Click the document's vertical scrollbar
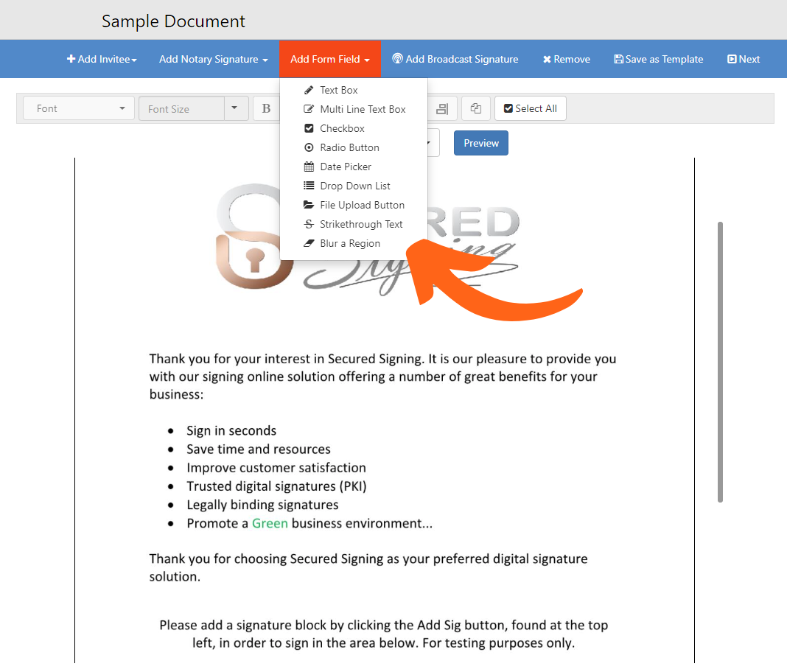Viewport: 787px width, 672px height. click(720, 362)
